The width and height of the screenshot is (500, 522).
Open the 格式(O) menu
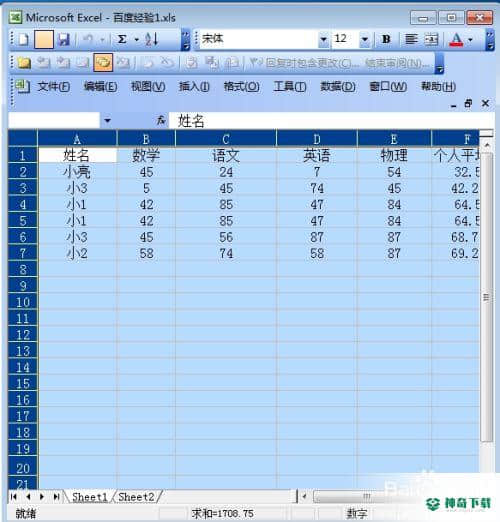[x=242, y=87]
